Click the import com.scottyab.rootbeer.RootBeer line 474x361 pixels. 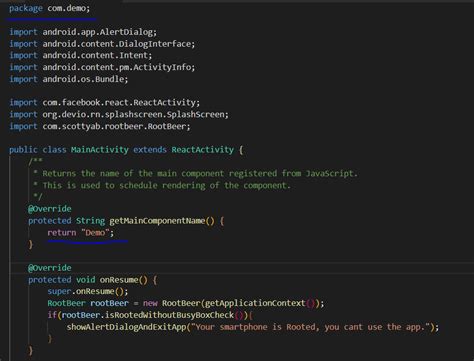[x=100, y=126]
